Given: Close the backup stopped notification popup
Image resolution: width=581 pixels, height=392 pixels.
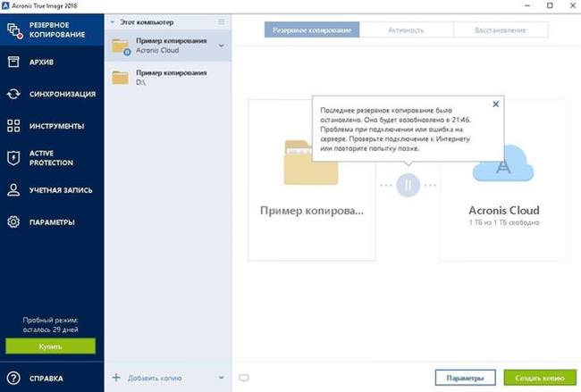Looking at the screenshot, I should click(x=496, y=104).
